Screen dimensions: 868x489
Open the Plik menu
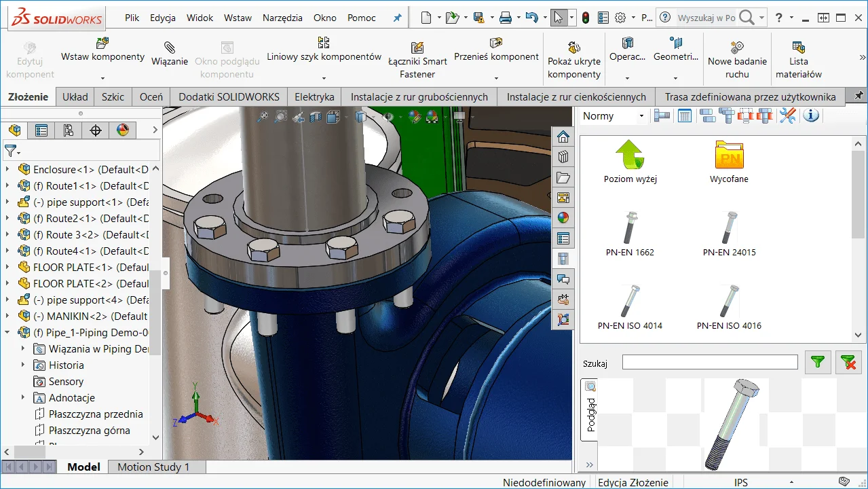(x=132, y=18)
